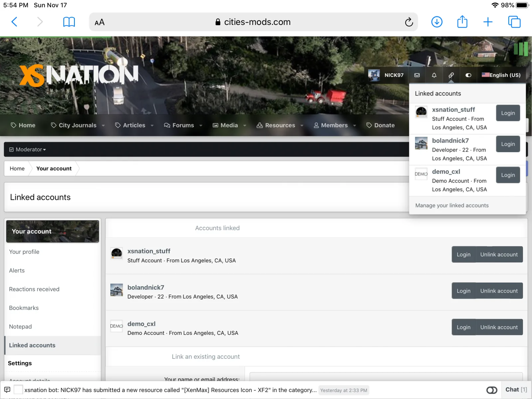532x399 pixels.
Task: Open xsnation_stuff avatar in dropdown
Action: click(x=421, y=112)
